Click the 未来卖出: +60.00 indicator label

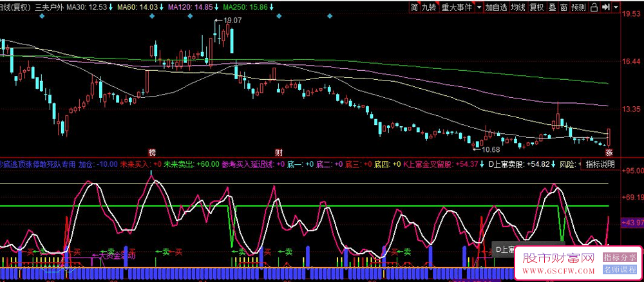click(x=191, y=164)
